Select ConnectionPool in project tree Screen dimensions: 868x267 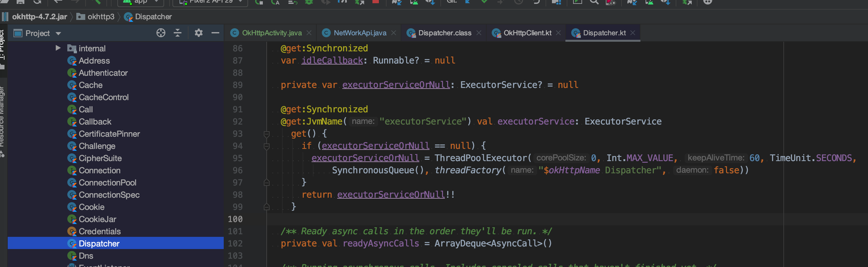pos(107,182)
